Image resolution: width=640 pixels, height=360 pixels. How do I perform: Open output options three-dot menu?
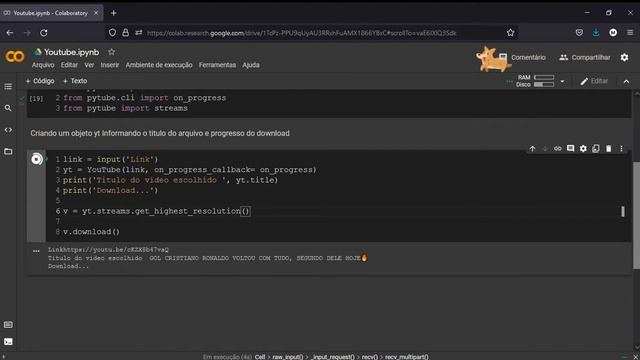[x=36, y=251]
